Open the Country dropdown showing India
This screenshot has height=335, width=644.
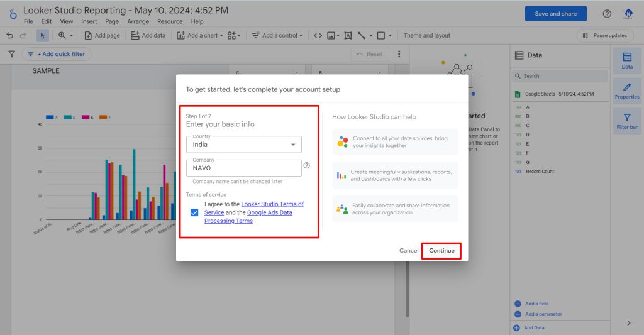(x=244, y=145)
